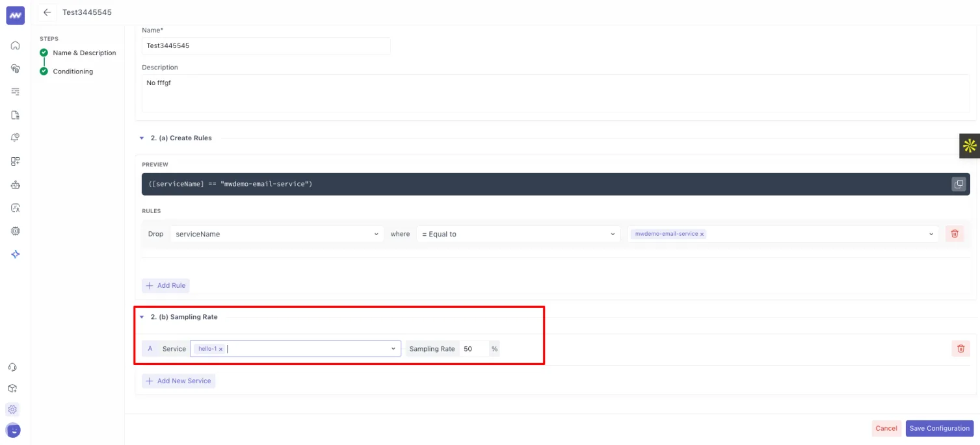Open the robot sidebar icon

coord(15,184)
